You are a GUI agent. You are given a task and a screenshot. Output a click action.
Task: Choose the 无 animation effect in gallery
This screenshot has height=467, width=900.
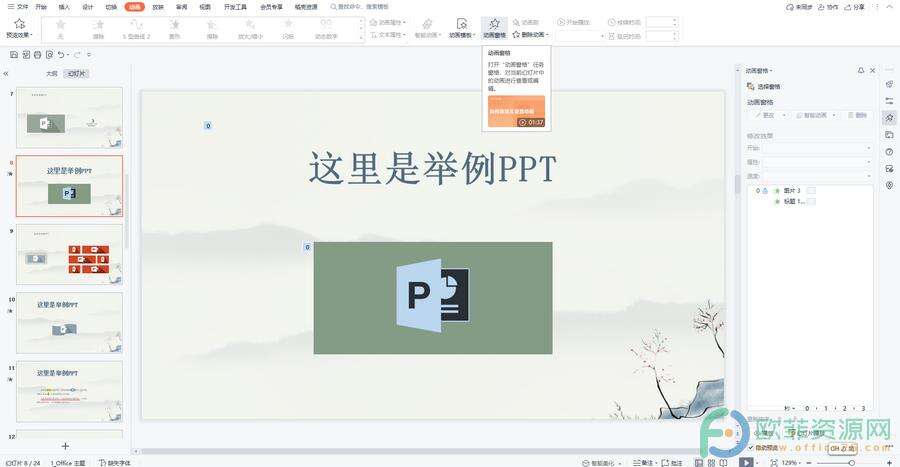pyautogui.click(x=60, y=29)
